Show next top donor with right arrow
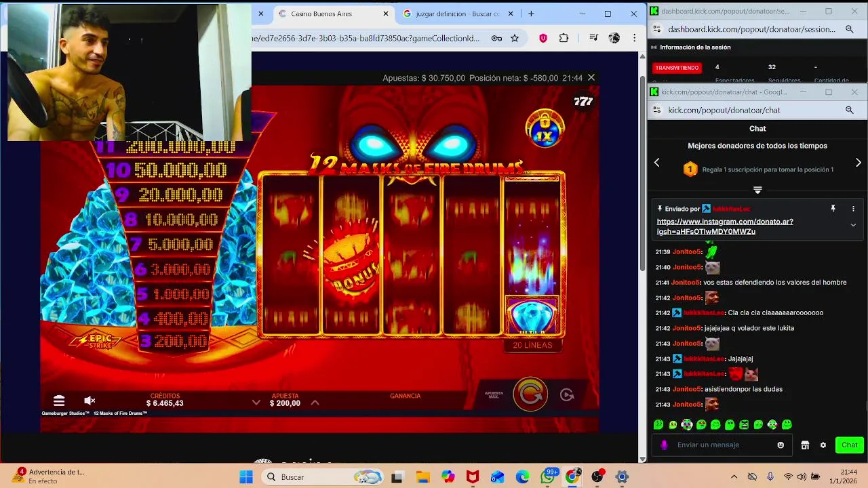 point(858,163)
